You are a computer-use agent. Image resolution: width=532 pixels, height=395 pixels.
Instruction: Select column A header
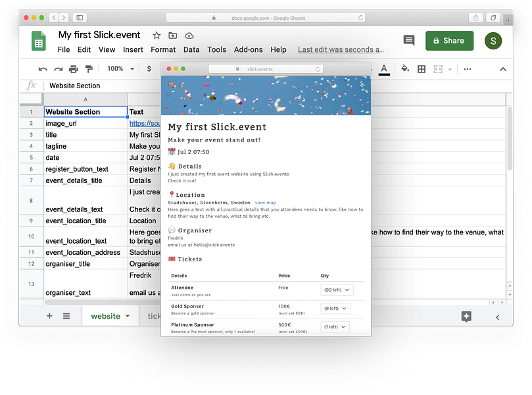(x=85, y=99)
